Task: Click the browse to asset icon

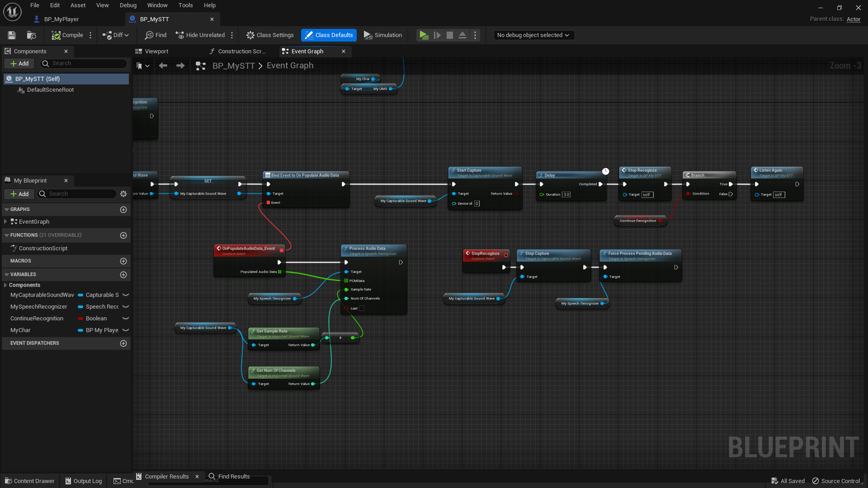Action: coord(31,35)
